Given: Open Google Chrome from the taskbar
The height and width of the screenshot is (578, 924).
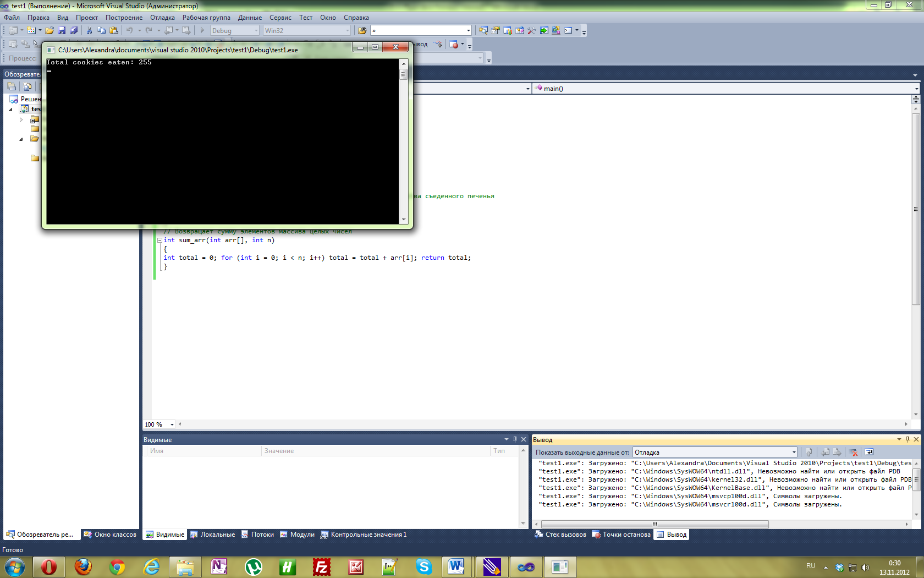Looking at the screenshot, I should 117,566.
